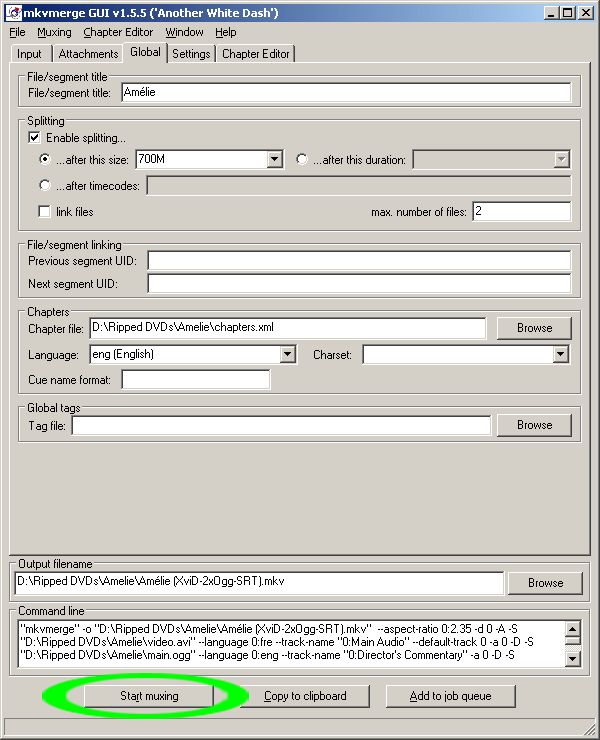This screenshot has width=600, height=740.
Task: Open the Help menu
Action: pyautogui.click(x=226, y=32)
